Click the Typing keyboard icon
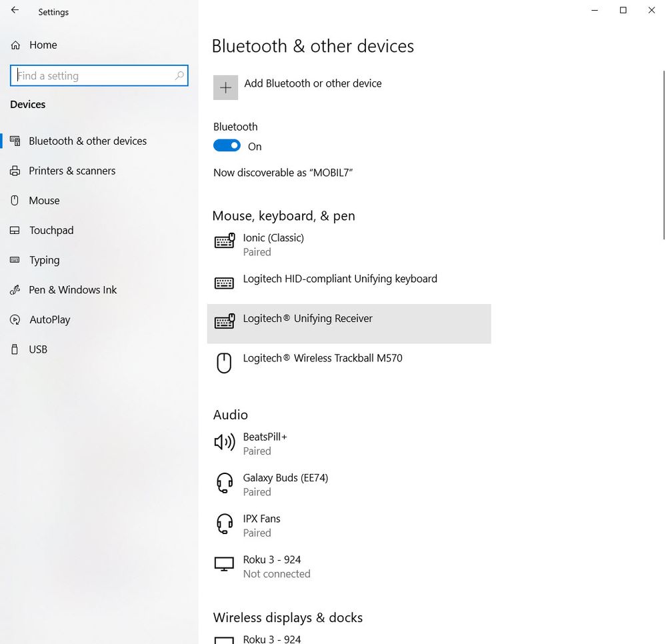 coord(15,260)
